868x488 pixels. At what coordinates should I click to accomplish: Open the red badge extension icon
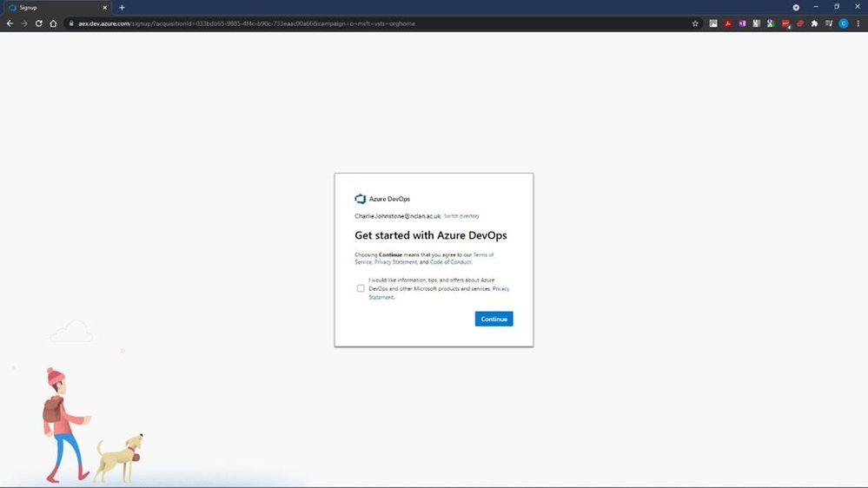(x=785, y=23)
